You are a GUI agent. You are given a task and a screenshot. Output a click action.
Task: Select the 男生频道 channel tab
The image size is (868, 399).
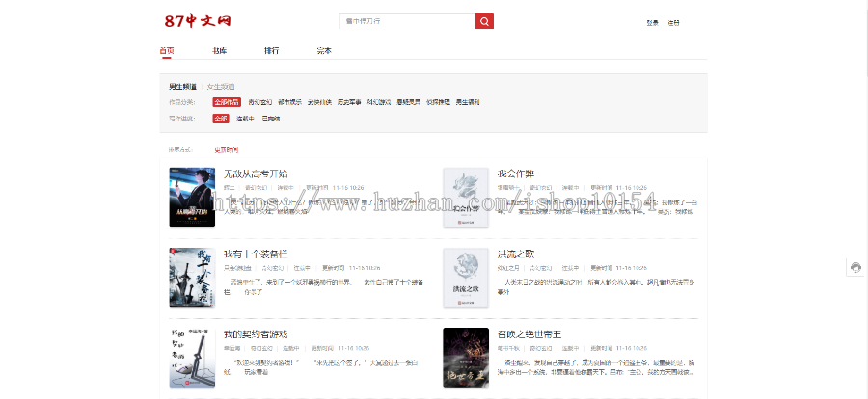tap(182, 87)
